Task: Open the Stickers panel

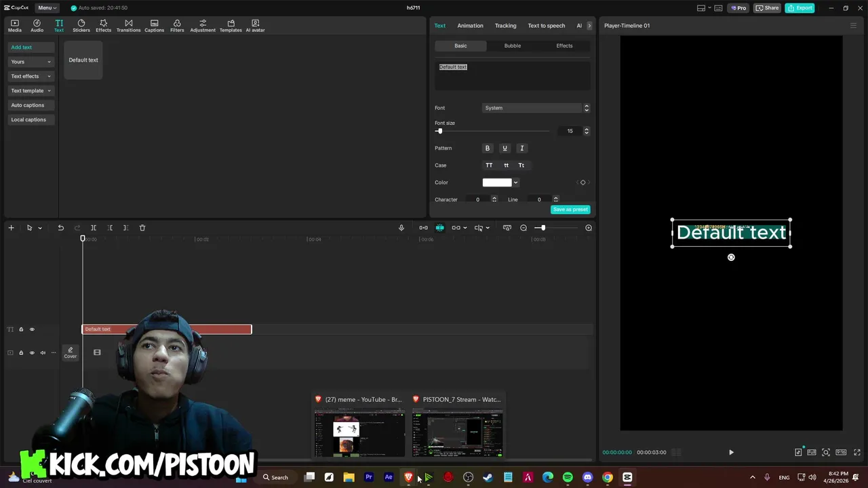Action: pos(81,26)
